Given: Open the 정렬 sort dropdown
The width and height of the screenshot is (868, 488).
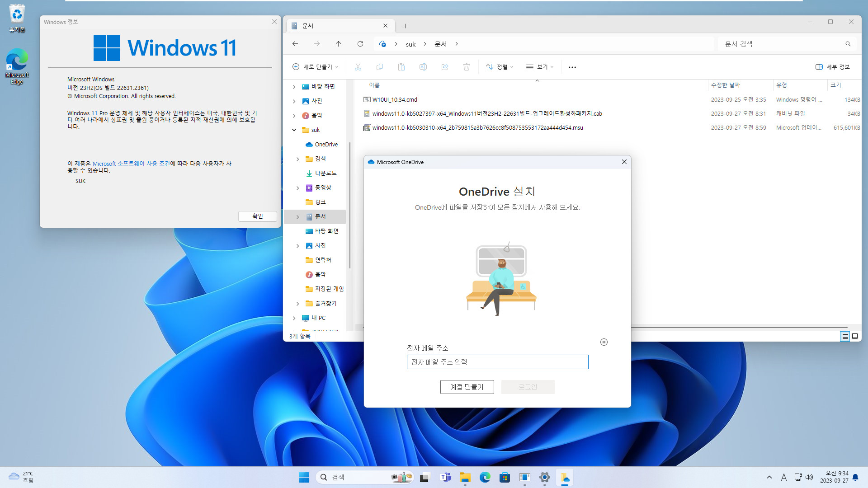Looking at the screenshot, I should (x=500, y=67).
